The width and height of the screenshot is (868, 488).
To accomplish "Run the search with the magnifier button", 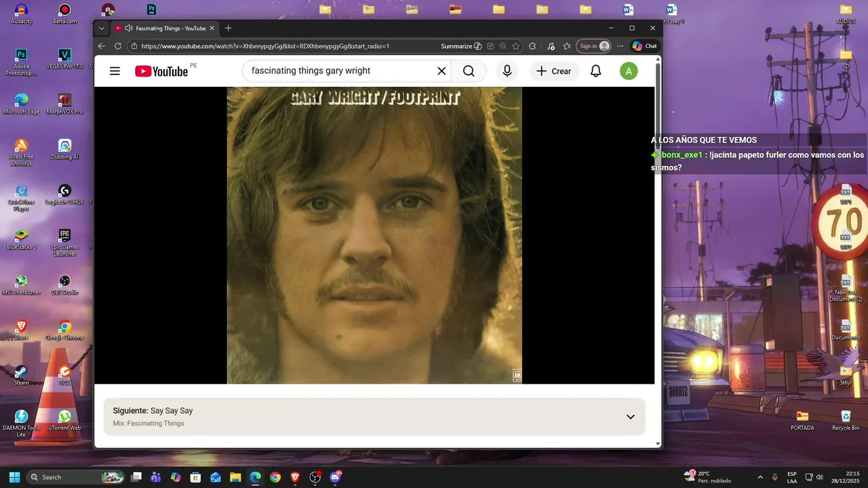I will pyautogui.click(x=469, y=71).
